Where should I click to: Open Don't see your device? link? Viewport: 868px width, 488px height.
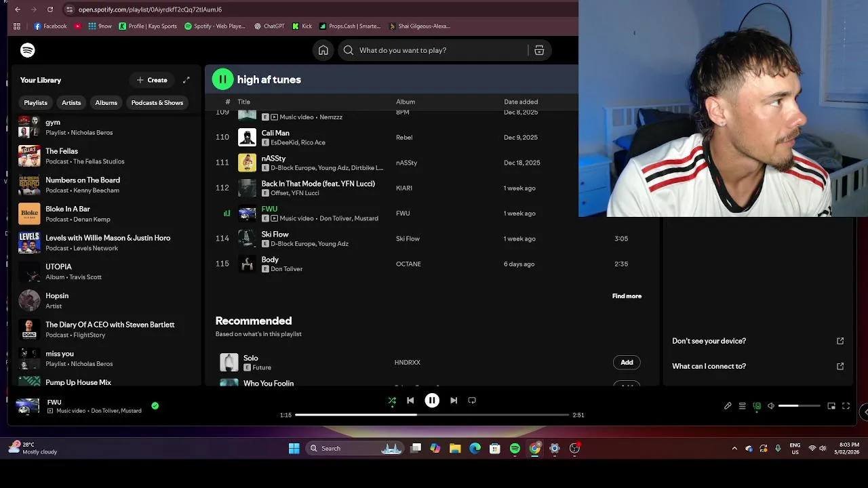click(758, 341)
